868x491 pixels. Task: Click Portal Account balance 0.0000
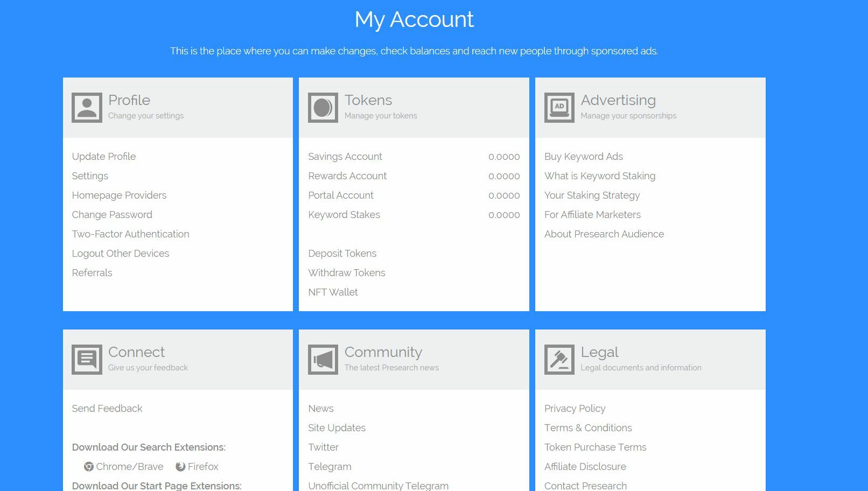pos(504,195)
